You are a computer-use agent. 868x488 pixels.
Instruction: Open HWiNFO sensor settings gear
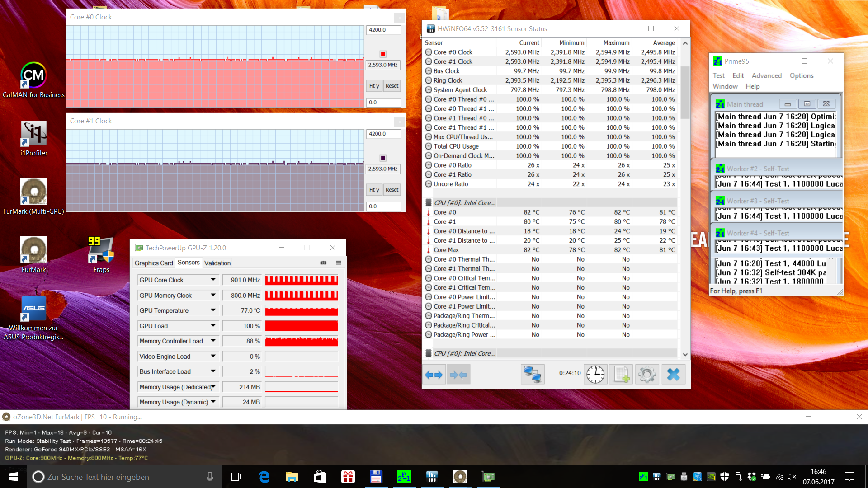click(x=647, y=375)
